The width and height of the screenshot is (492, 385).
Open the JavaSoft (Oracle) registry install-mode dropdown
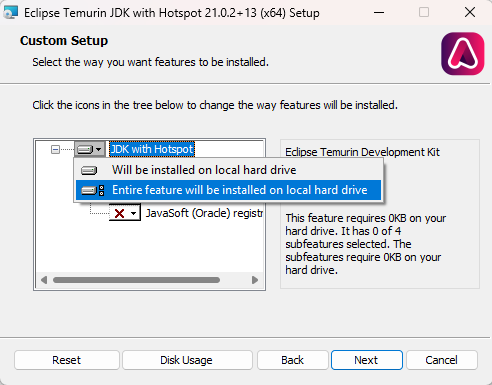(125, 213)
